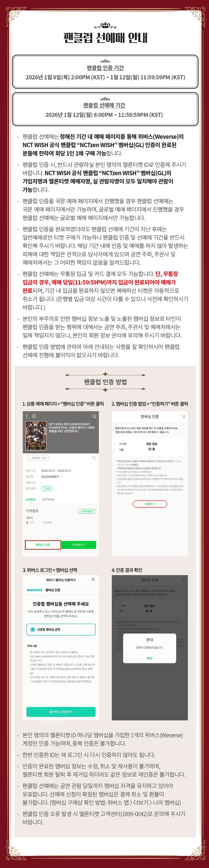This screenshot has height=868, width=209.
Task: Switch to the 상세정보 tab
Action: pos(31,499)
